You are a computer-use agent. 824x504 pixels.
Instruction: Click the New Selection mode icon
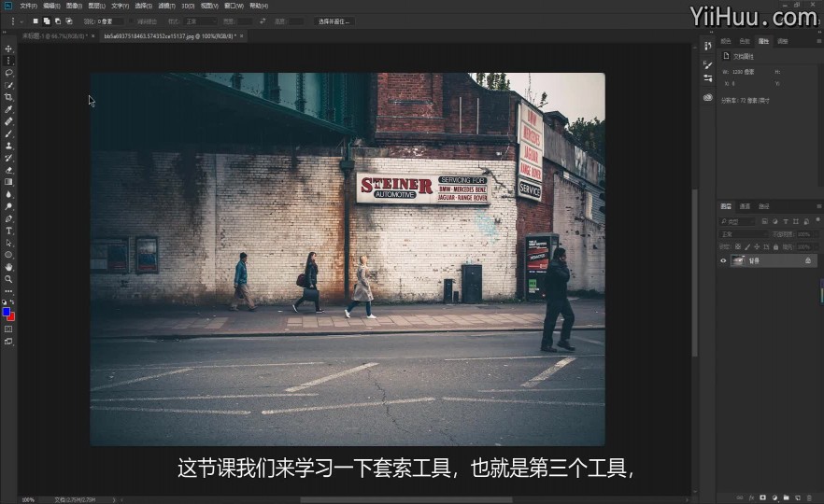(36, 21)
